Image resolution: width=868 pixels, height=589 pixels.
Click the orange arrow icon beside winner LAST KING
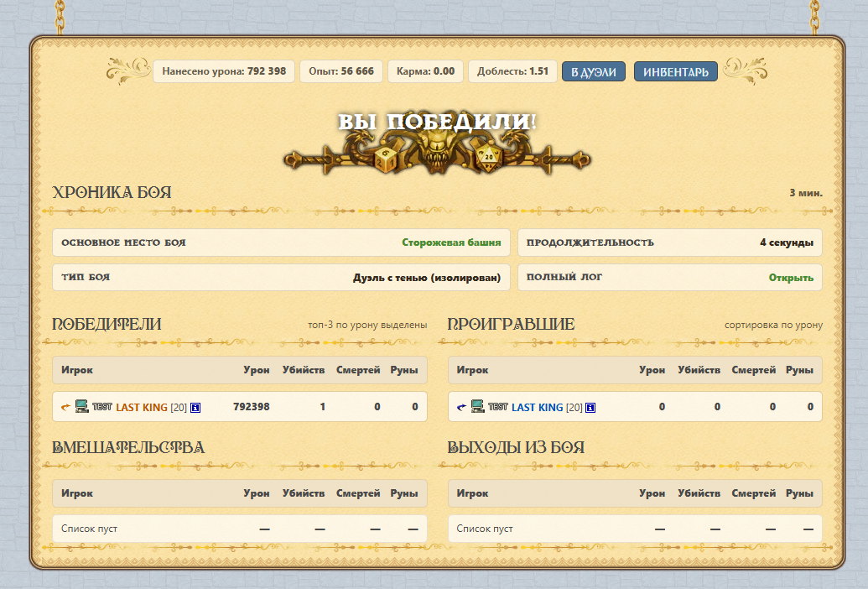pyautogui.click(x=66, y=407)
